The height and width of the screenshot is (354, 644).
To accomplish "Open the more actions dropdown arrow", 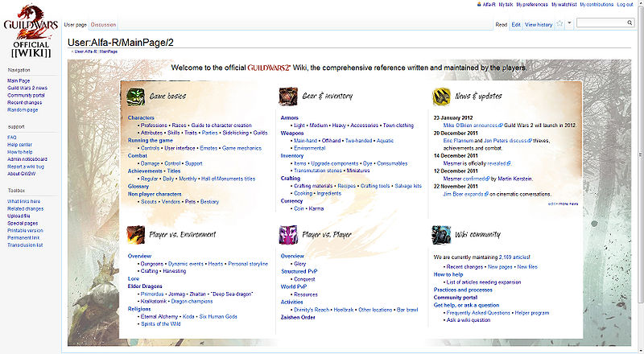I will 569,23.
